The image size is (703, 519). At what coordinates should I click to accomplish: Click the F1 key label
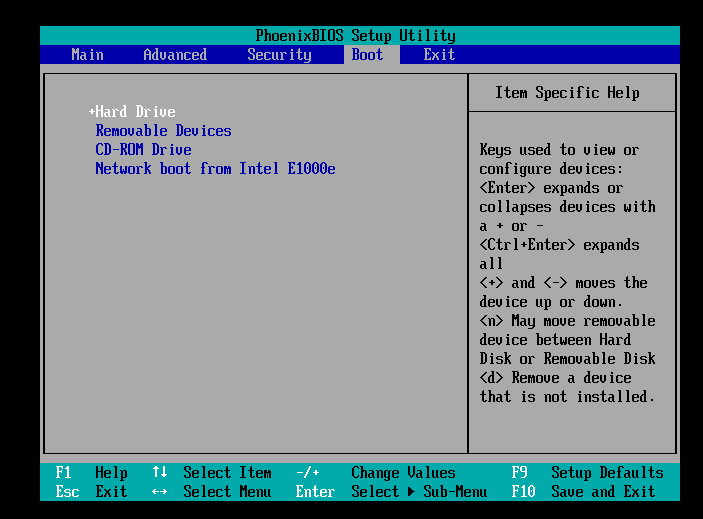63,472
